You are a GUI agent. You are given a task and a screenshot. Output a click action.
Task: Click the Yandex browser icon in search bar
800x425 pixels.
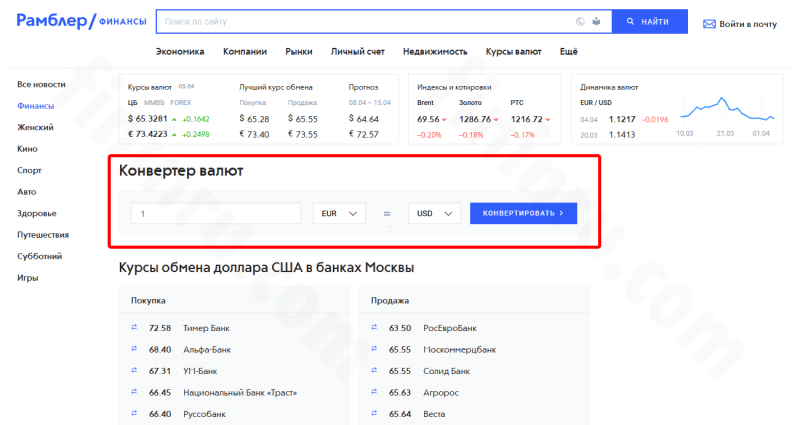tap(596, 21)
